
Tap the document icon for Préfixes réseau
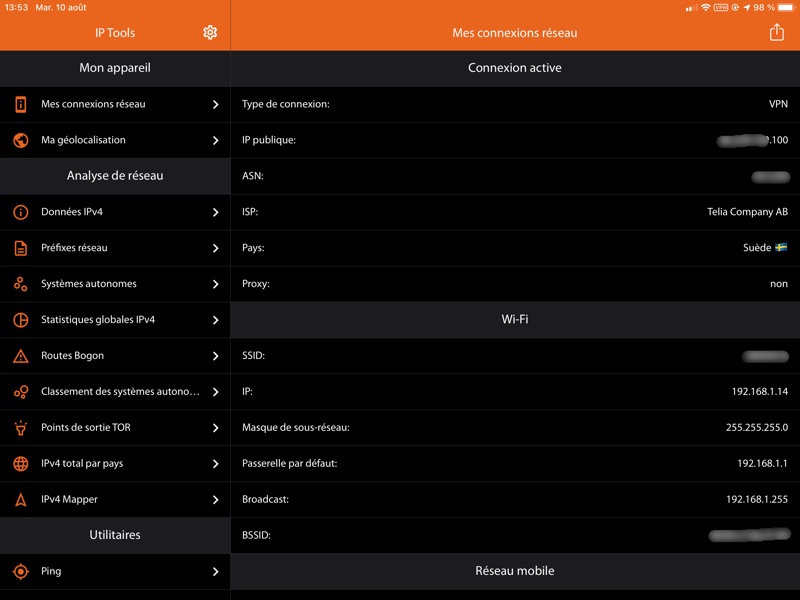click(20, 248)
